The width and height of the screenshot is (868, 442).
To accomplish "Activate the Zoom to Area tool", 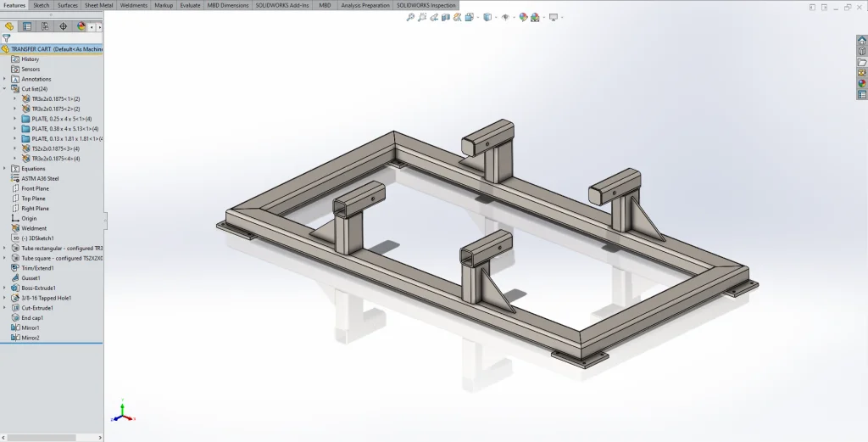I will coord(422,17).
